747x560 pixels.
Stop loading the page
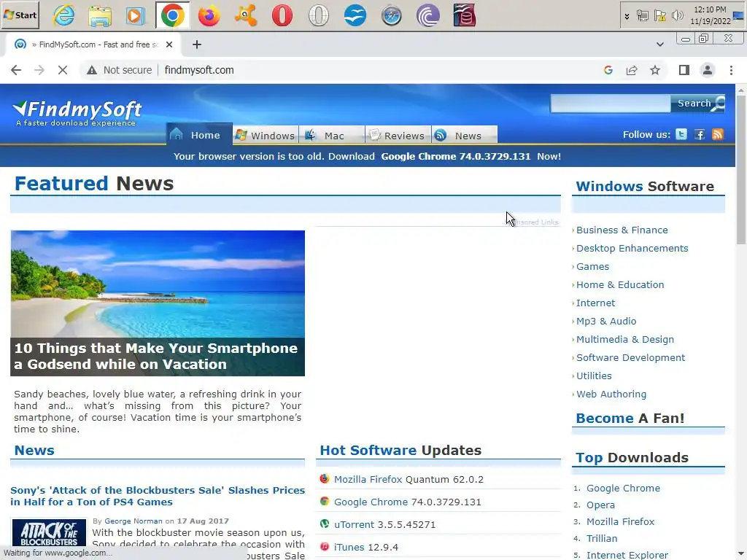pos(63,70)
